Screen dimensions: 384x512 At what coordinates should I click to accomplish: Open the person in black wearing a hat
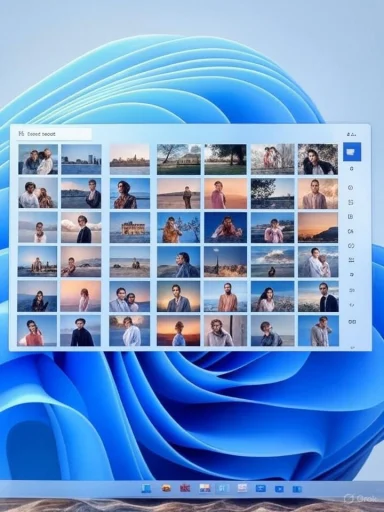pos(81,331)
